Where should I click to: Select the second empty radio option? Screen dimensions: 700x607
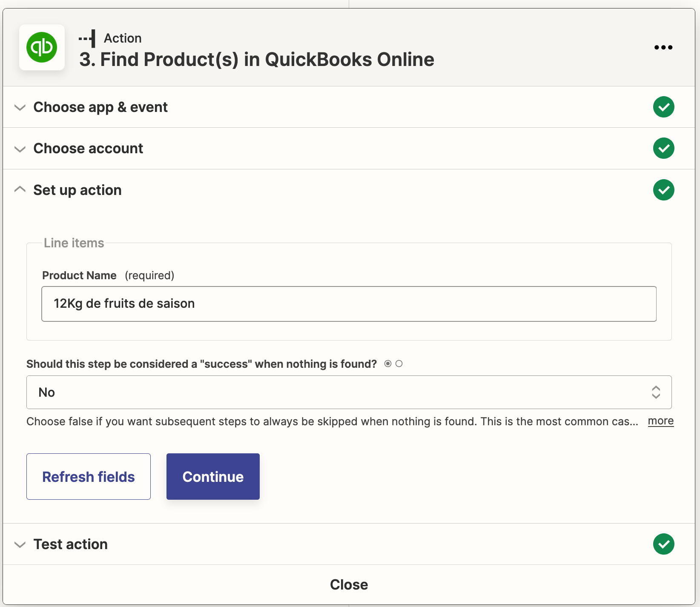coord(399,364)
